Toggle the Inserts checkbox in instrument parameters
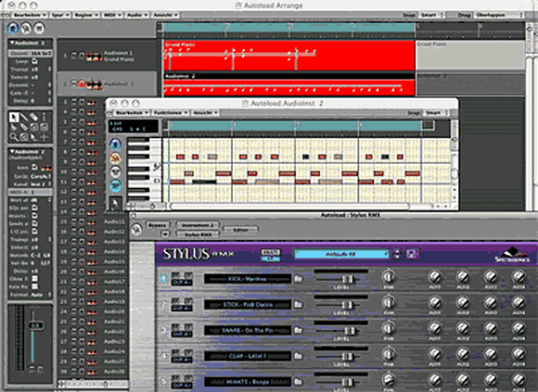The width and height of the screenshot is (538, 392). (34, 216)
